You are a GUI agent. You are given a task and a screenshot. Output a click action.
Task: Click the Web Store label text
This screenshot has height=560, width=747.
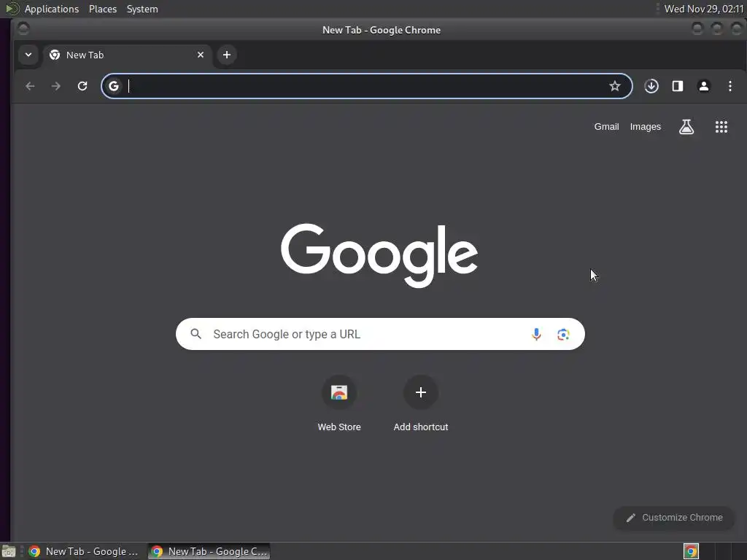(x=339, y=427)
